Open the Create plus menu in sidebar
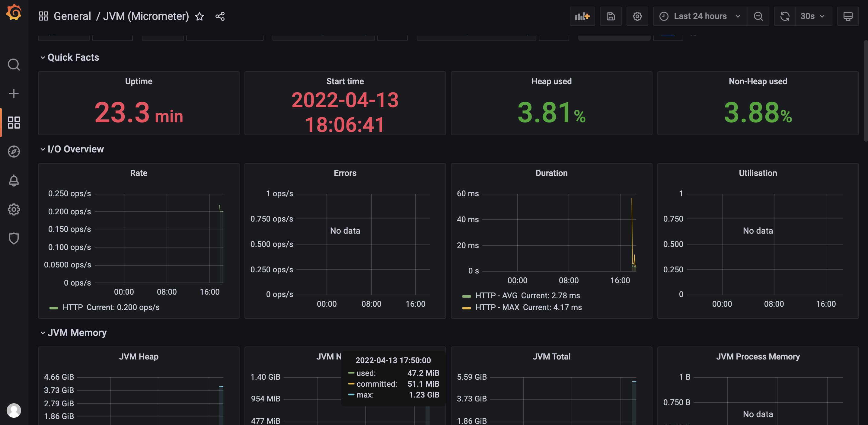868x425 pixels. click(14, 93)
